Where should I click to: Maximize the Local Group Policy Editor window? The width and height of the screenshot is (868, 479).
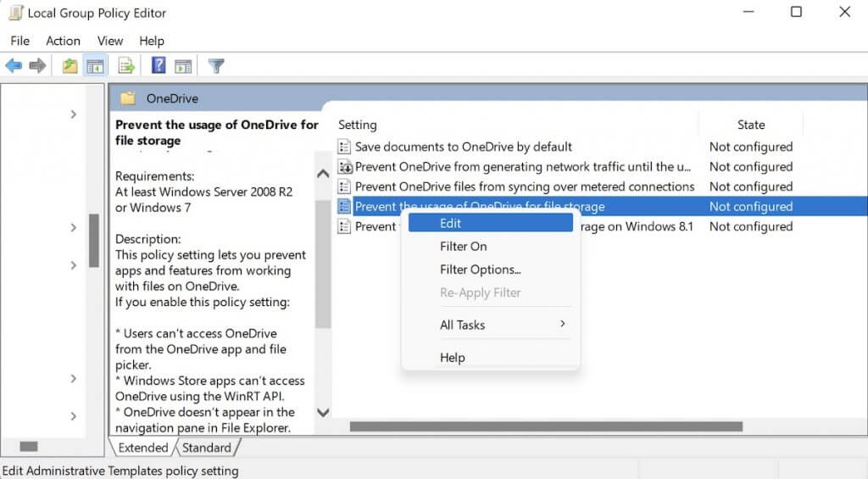pos(796,12)
